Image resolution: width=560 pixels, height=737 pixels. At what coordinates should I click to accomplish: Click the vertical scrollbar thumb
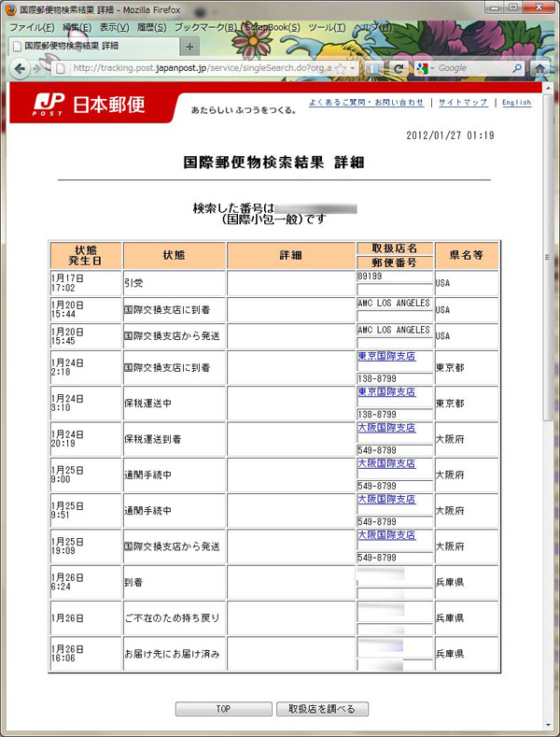[547, 256]
